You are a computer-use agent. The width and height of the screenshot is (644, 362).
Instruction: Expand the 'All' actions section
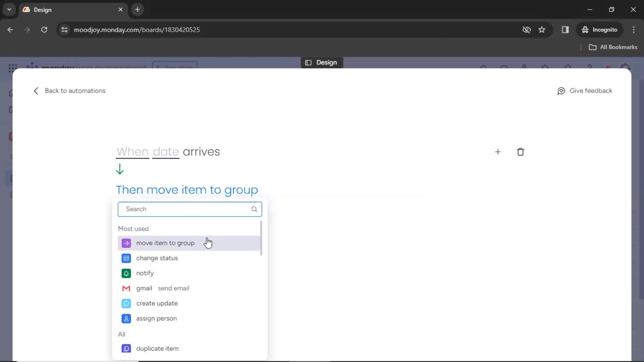(122, 334)
